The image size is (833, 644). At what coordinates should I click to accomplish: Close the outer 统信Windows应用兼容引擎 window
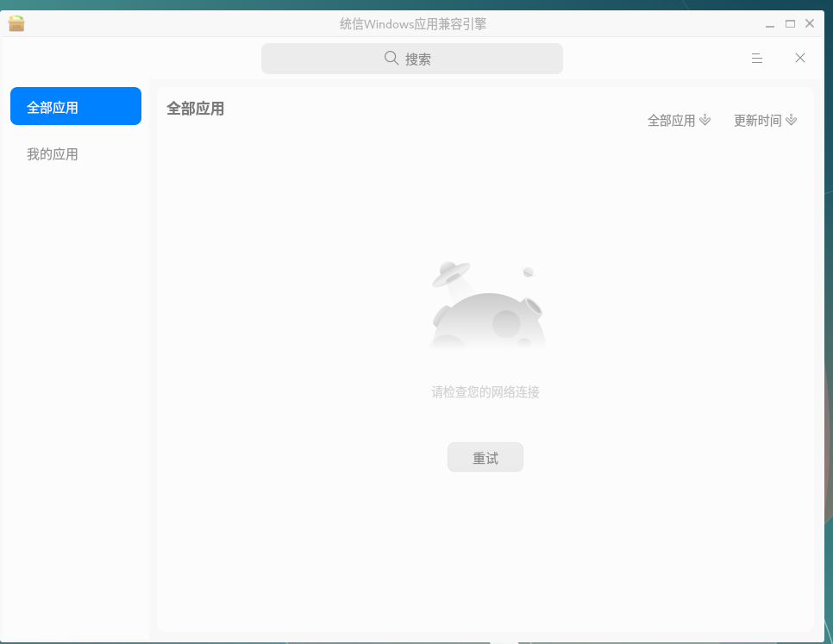tap(810, 23)
